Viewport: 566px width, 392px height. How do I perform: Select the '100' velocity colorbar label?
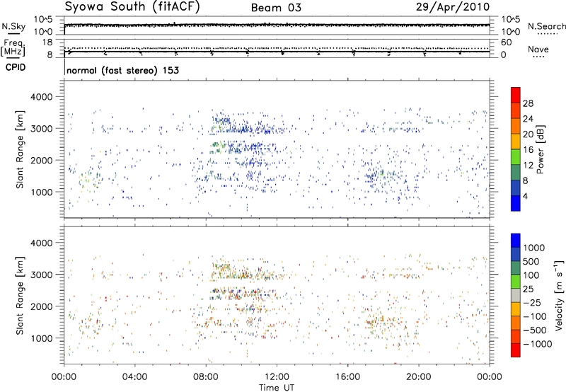[531, 275]
